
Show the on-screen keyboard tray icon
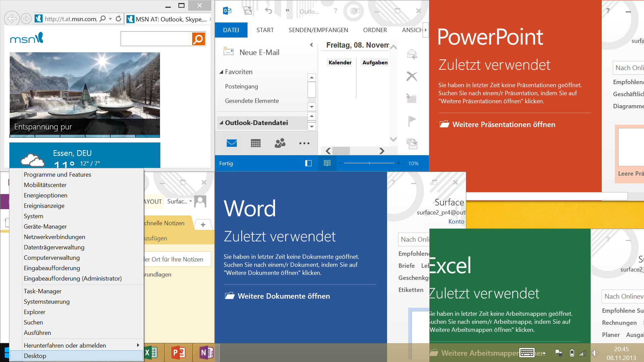[x=527, y=353]
